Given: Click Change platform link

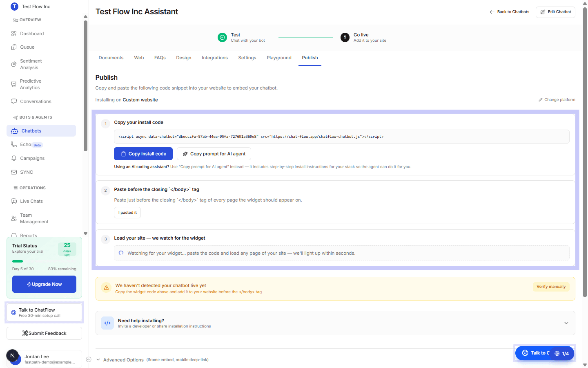Looking at the screenshot, I should pyautogui.click(x=557, y=100).
